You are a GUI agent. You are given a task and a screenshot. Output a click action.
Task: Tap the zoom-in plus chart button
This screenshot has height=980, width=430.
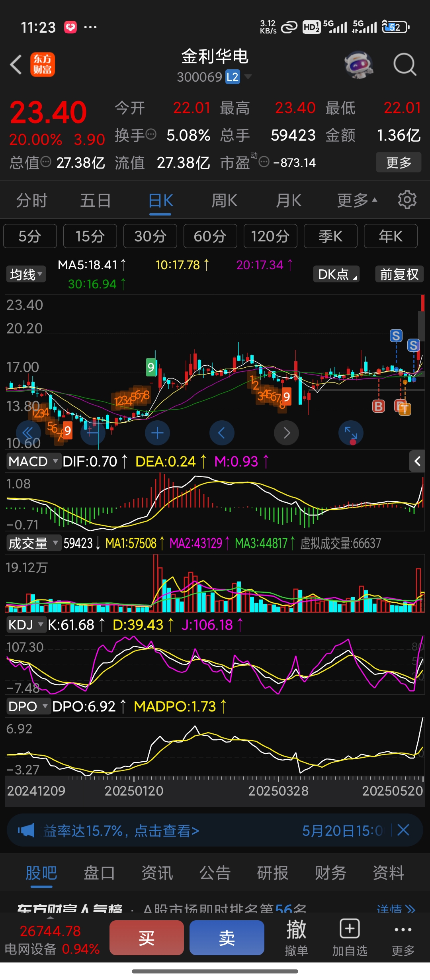coord(157,433)
